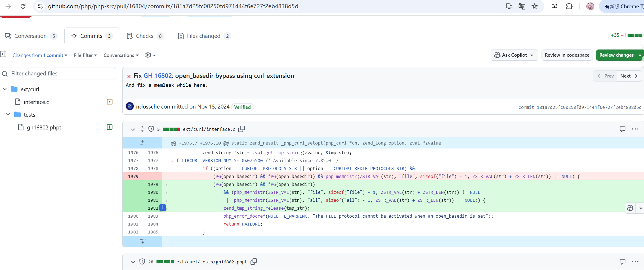Switch to the Files changed tab
The image size is (644, 270).
[204, 36]
